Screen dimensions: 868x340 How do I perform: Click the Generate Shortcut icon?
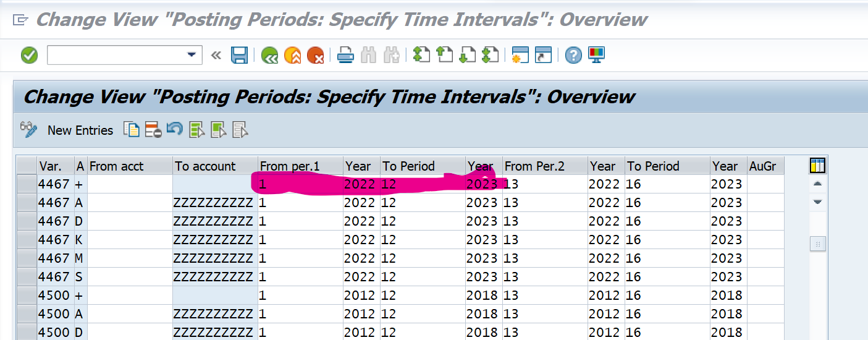point(542,55)
